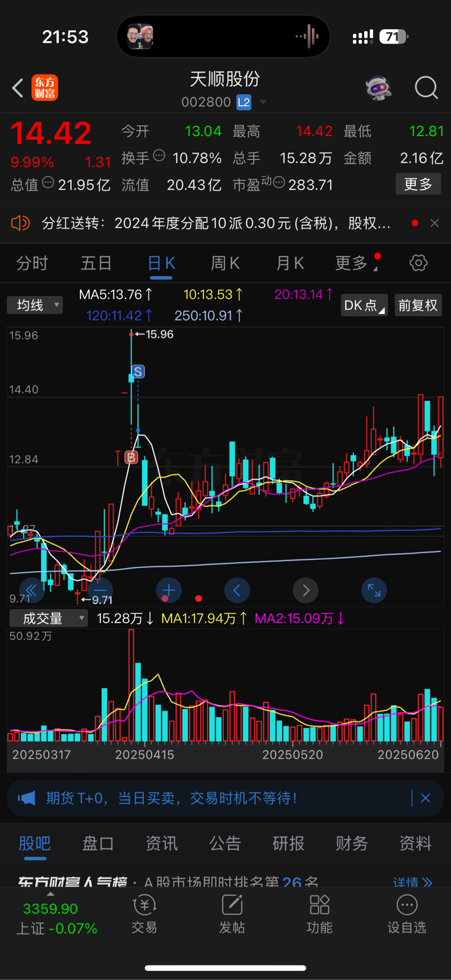Viewport: 451px width, 980px height.
Task: Expand chart to fullscreen landscape
Action: [x=374, y=590]
